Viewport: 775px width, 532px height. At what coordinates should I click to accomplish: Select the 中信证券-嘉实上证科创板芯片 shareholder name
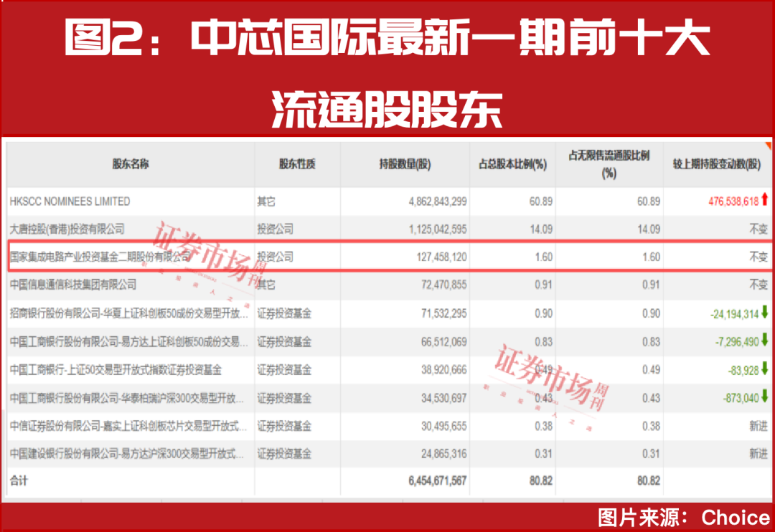pos(128,426)
